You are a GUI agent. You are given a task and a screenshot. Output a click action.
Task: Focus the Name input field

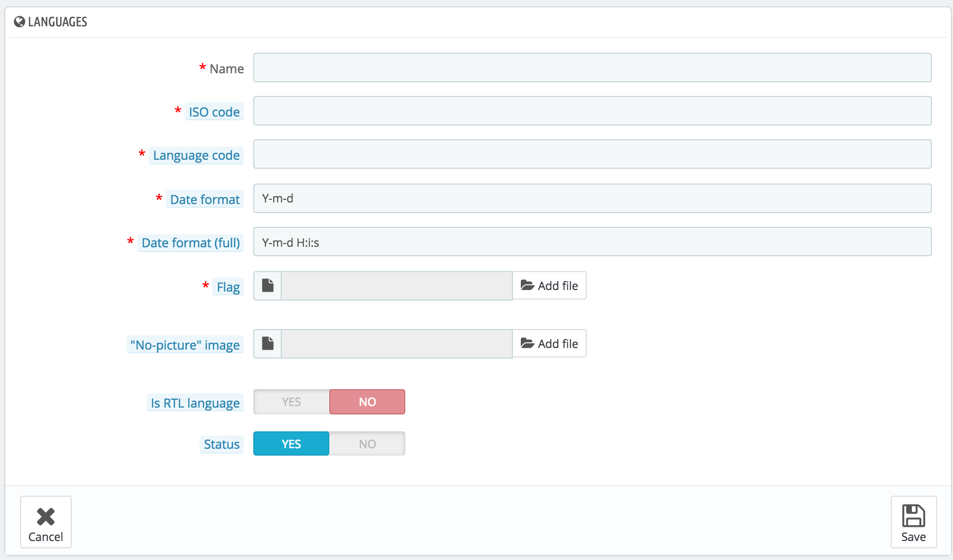point(592,67)
